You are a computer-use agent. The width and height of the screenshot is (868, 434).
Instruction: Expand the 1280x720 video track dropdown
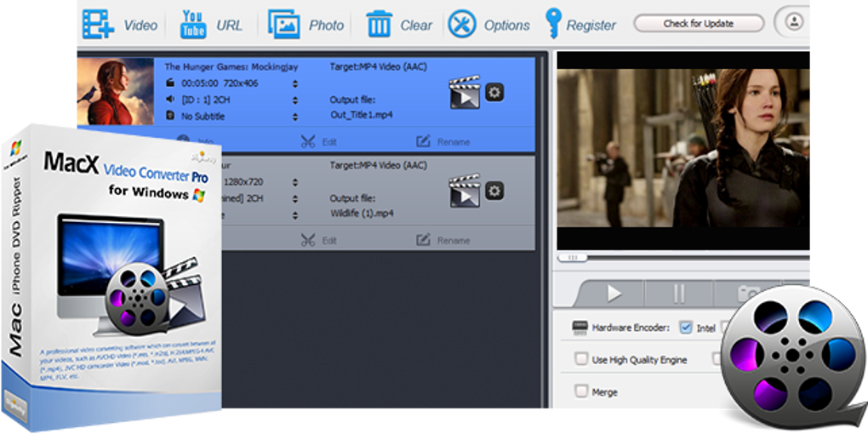point(295,182)
